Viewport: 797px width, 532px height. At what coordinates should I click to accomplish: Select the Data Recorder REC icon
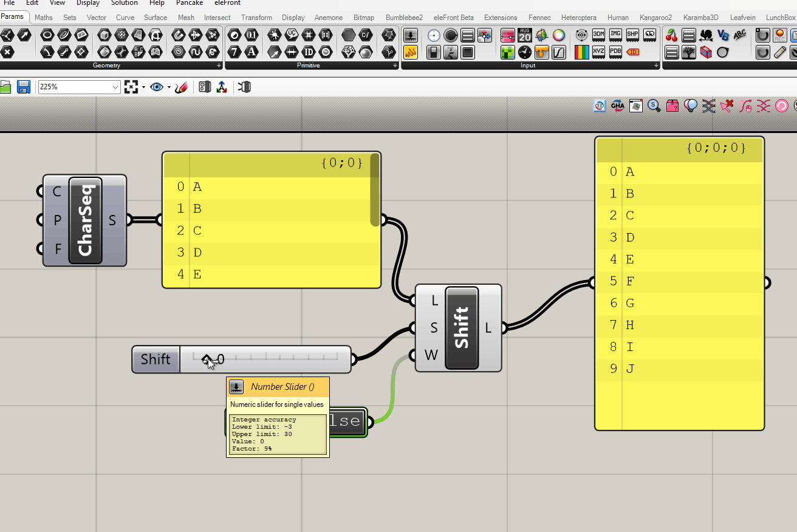779,35
